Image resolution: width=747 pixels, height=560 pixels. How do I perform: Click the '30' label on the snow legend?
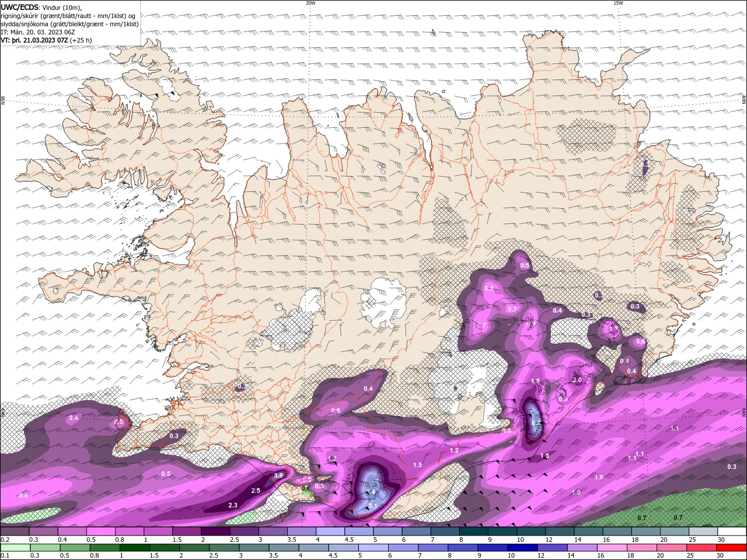tap(721, 540)
